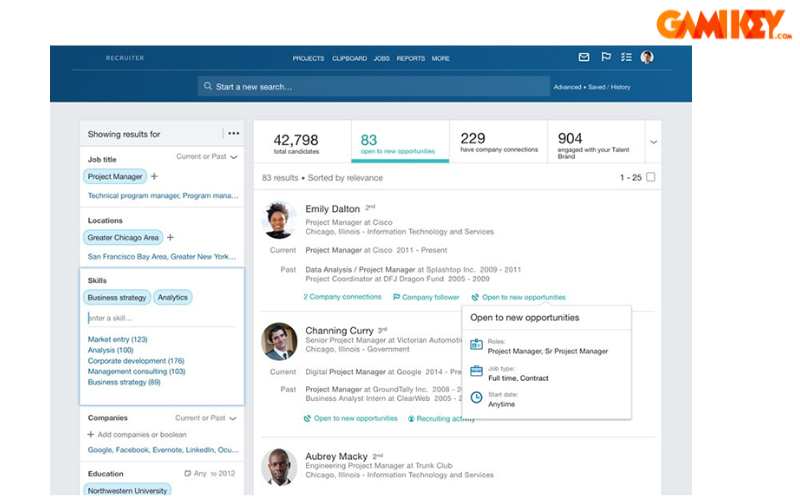The image size is (800, 500).
Task: Click Channing Curry's Recruiting activity icon
Action: coord(411,418)
